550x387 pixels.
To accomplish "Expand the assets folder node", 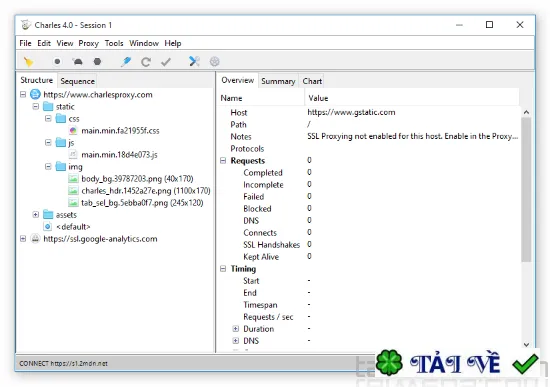I will 36,214.
